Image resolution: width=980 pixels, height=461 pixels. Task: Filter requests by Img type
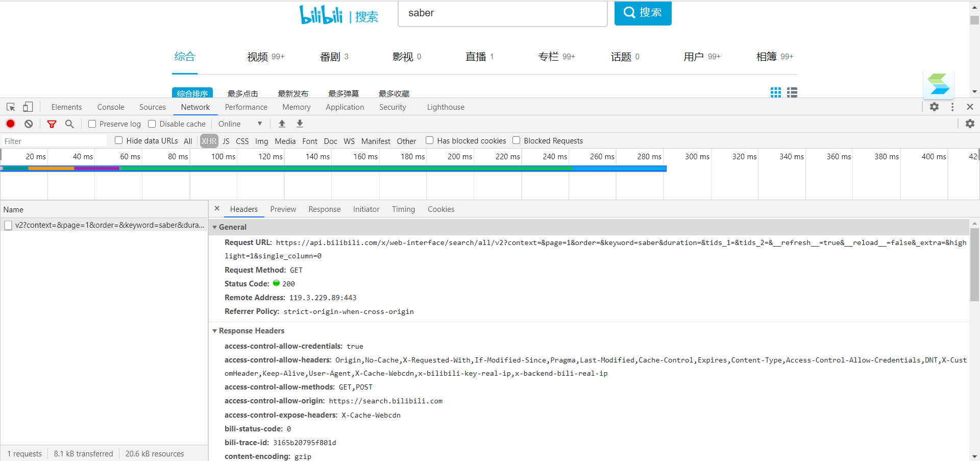click(261, 141)
